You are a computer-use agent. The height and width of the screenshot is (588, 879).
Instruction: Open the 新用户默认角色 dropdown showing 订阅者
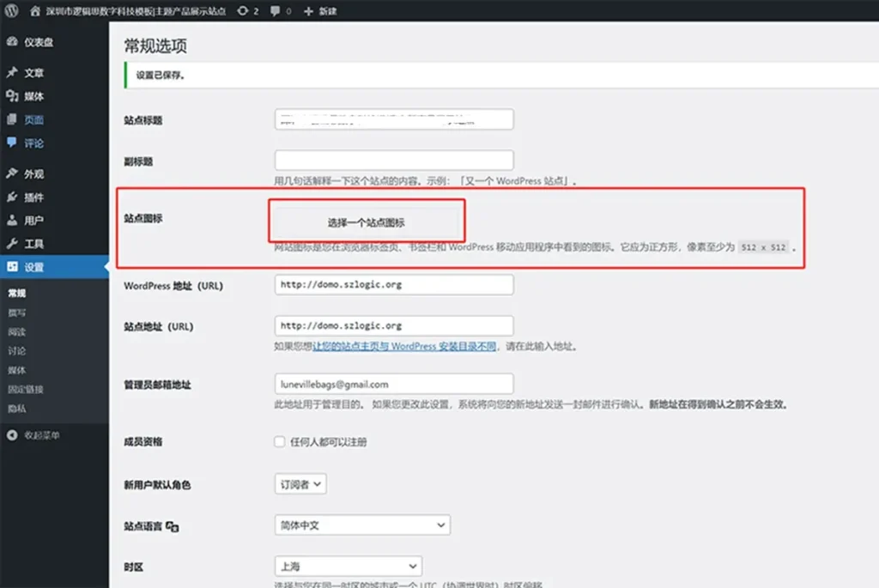coord(300,483)
